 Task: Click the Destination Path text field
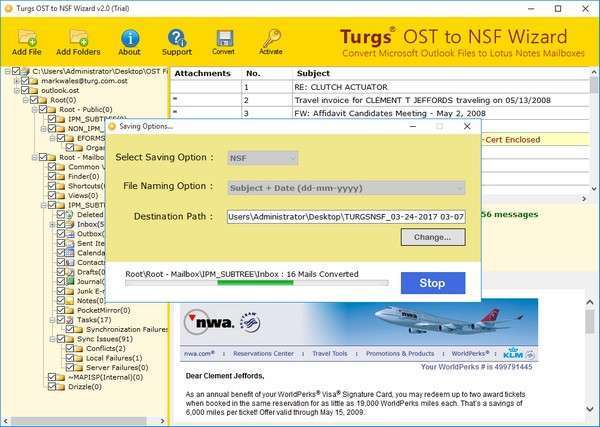coord(345,216)
